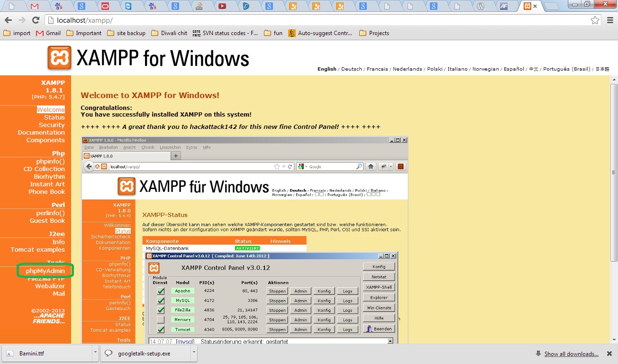Open the Biorhythm demo link

tap(49, 177)
